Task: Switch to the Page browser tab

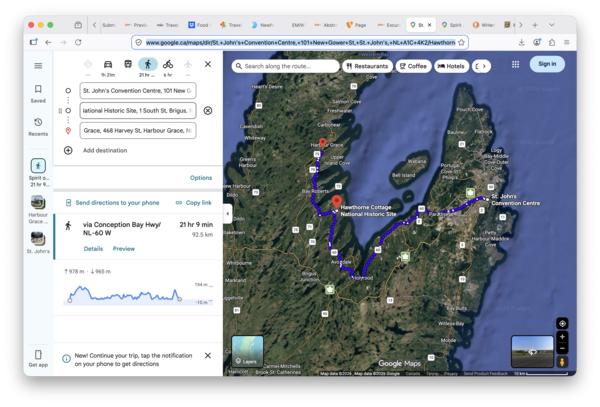Action: (357, 25)
